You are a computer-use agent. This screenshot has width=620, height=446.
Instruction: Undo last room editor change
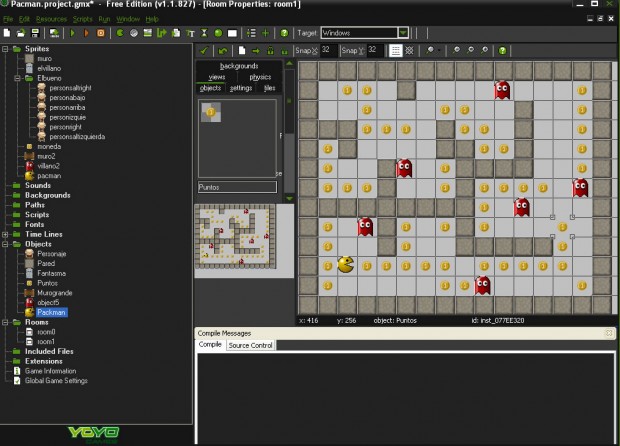click(223, 51)
